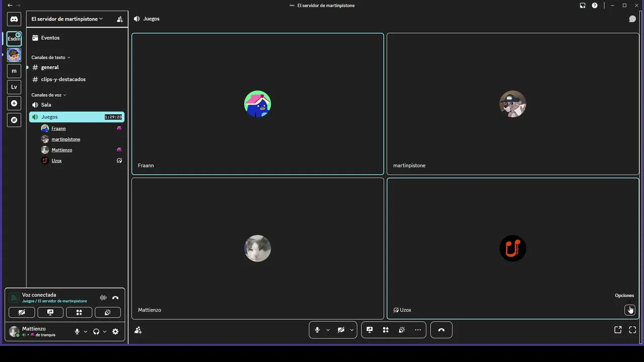Focus the Mattienzo video tile
Image resolution: width=644 pixels, height=362 pixels.
[258, 248]
